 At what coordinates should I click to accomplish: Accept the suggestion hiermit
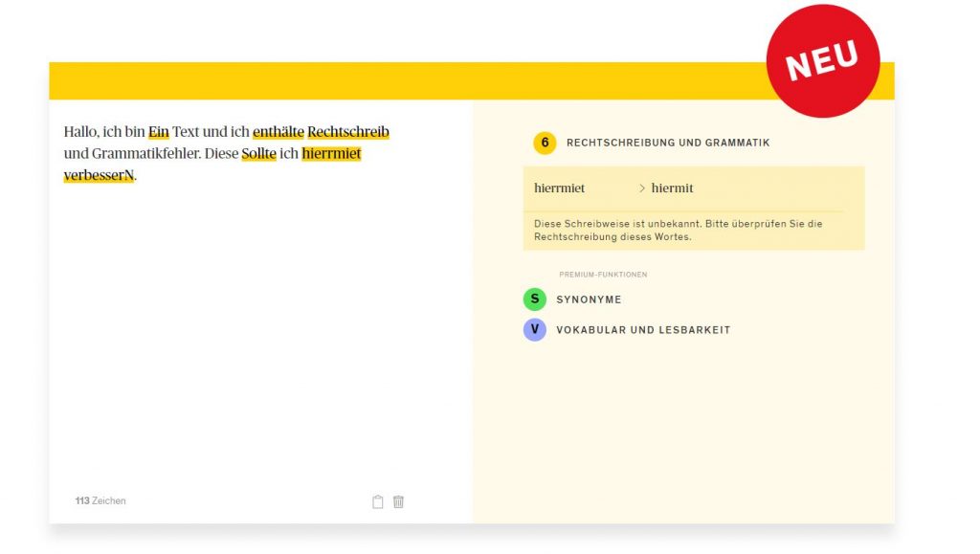(672, 188)
